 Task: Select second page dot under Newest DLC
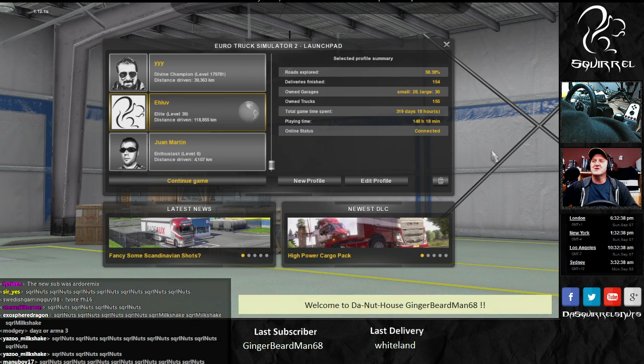tap(428, 255)
